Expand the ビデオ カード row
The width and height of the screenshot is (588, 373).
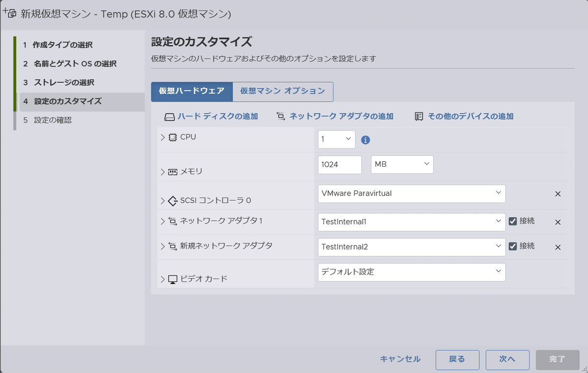pos(163,279)
